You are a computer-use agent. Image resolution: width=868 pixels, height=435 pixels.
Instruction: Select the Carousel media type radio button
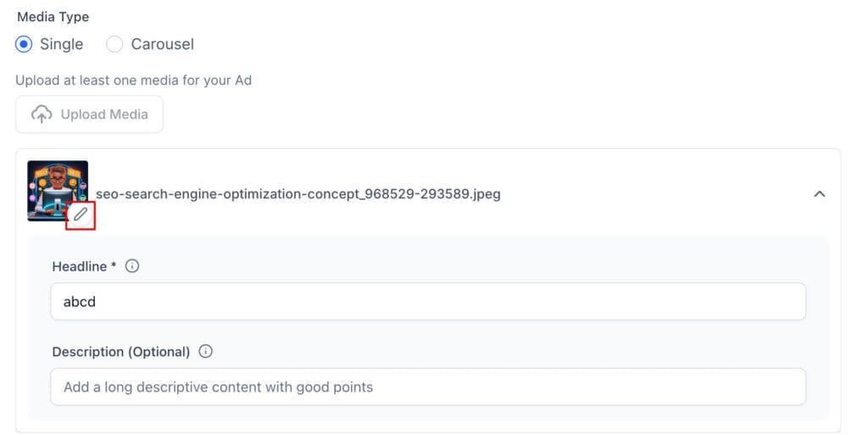click(x=114, y=44)
